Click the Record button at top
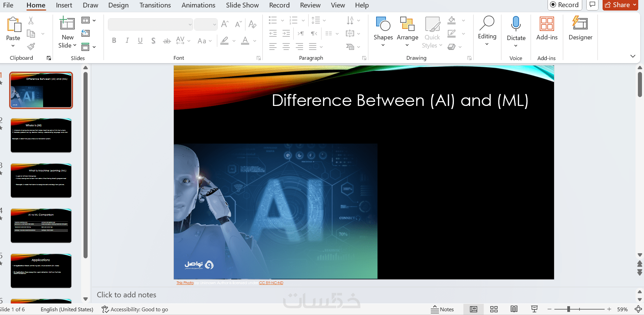The image size is (644, 315). coord(565,5)
